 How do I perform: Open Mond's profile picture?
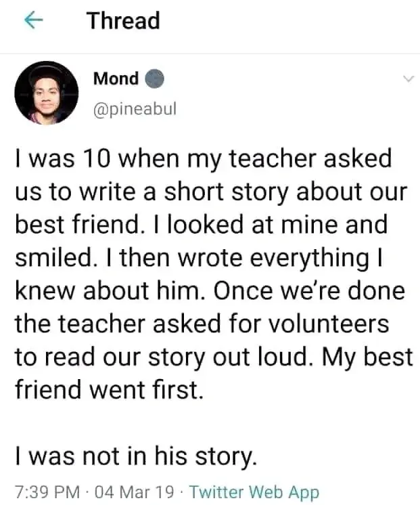[47, 93]
